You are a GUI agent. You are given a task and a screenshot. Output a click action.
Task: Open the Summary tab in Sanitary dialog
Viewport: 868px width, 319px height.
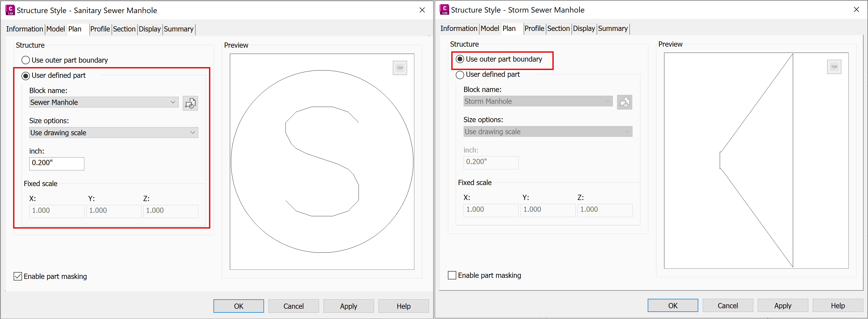click(179, 29)
